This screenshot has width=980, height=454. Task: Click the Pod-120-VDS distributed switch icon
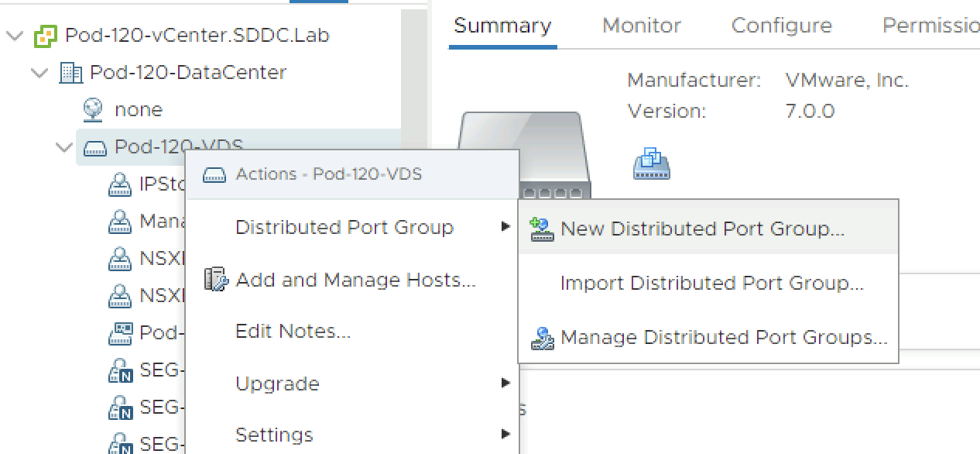point(95,147)
